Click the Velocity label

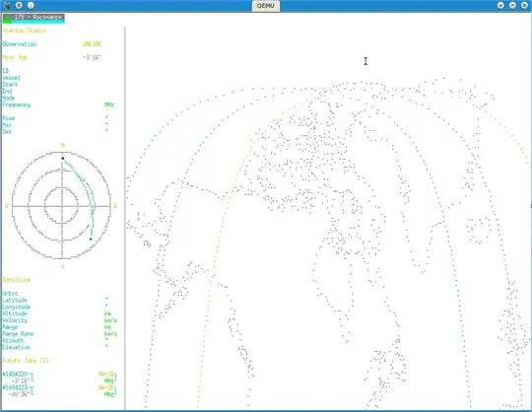tap(15, 320)
